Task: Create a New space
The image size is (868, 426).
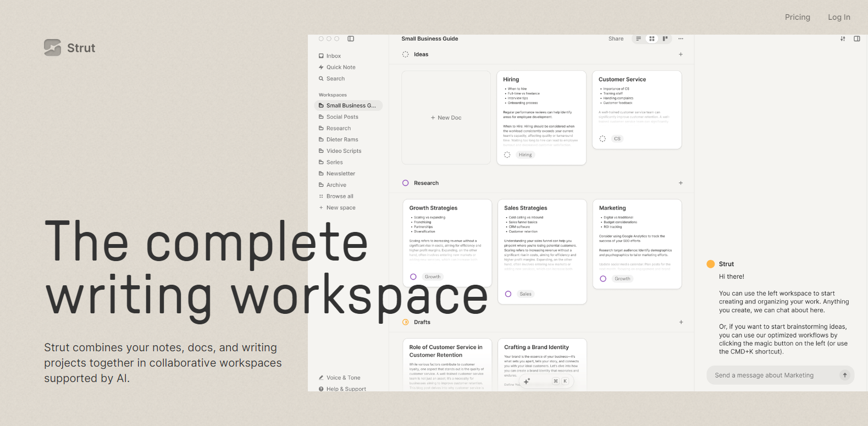Action: click(x=337, y=208)
